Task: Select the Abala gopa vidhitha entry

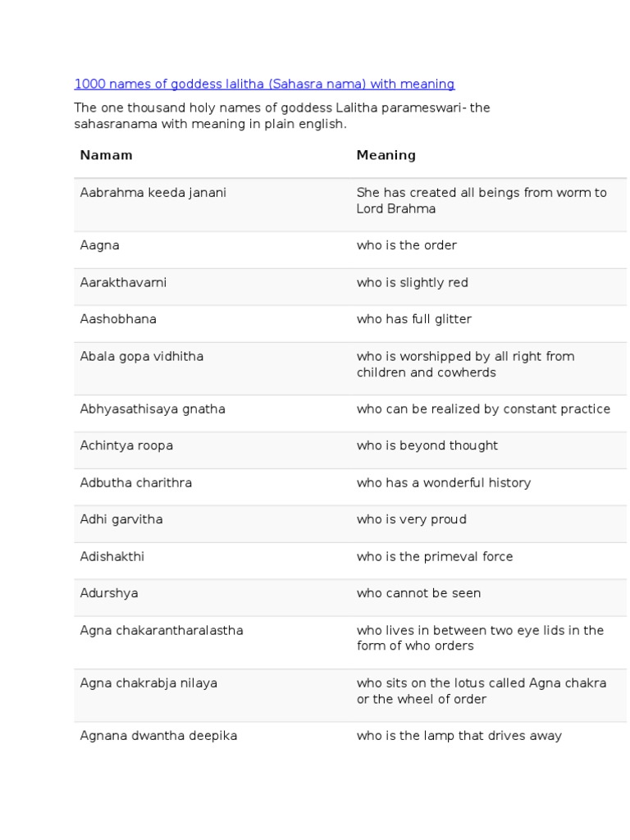Action: tap(141, 357)
